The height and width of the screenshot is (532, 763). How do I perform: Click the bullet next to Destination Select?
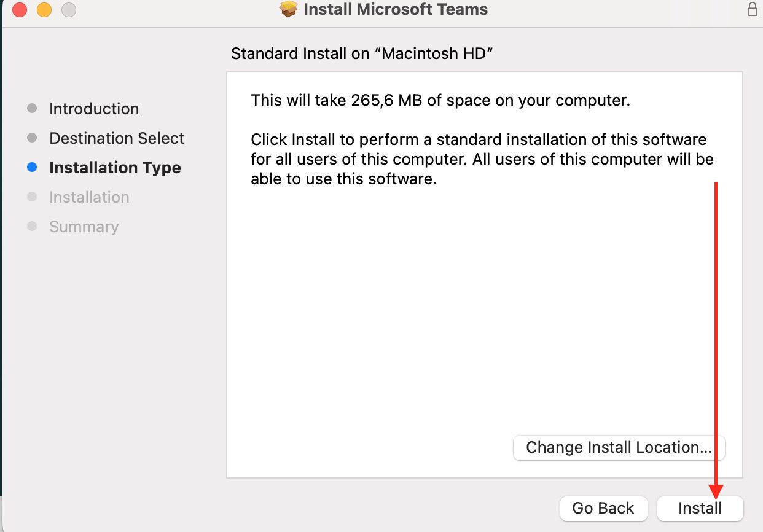(x=33, y=138)
